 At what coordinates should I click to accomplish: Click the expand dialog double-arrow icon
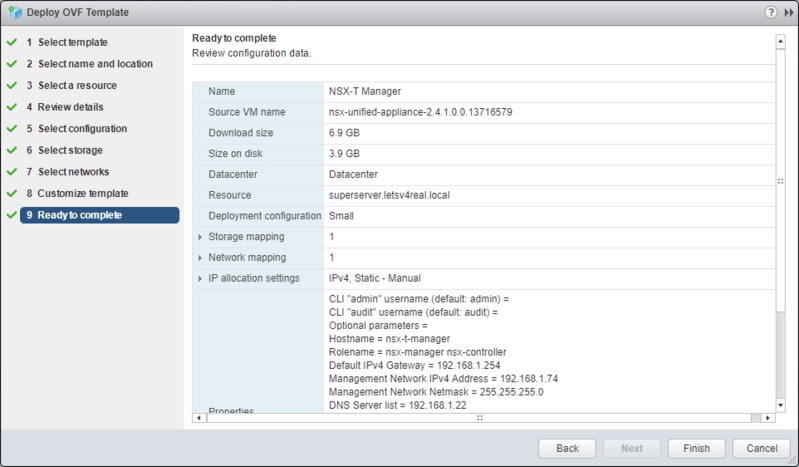pyautogui.click(x=786, y=12)
